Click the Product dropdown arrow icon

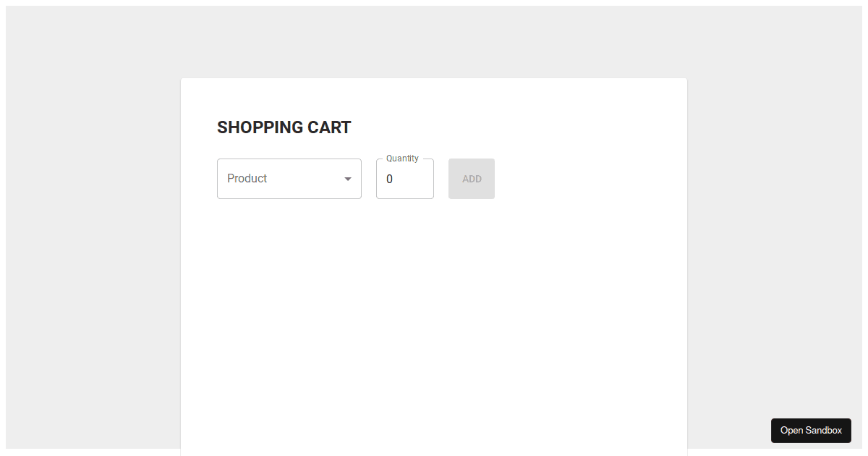(347, 179)
